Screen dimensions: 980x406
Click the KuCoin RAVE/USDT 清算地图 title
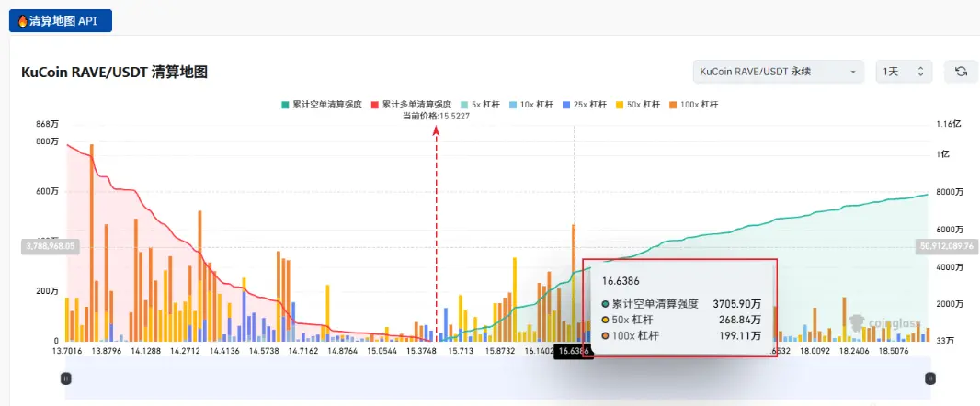tap(114, 73)
